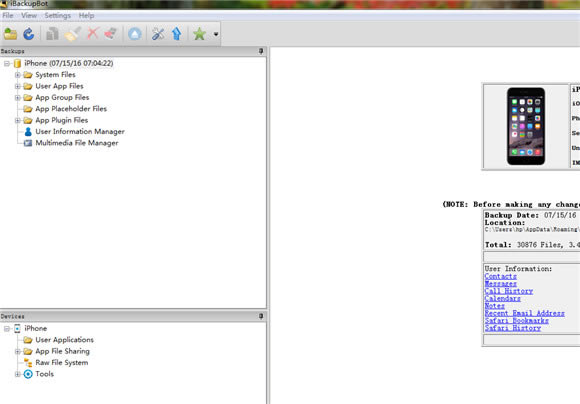
Task: Open Multimedia File Manager
Action: tap(77, 143)
